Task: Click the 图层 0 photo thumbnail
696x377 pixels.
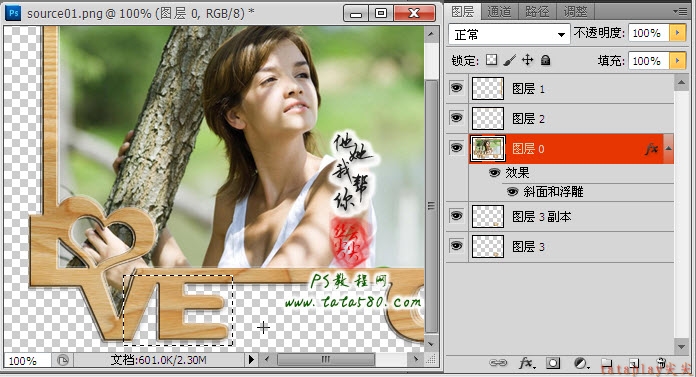Action: (487, 148)
